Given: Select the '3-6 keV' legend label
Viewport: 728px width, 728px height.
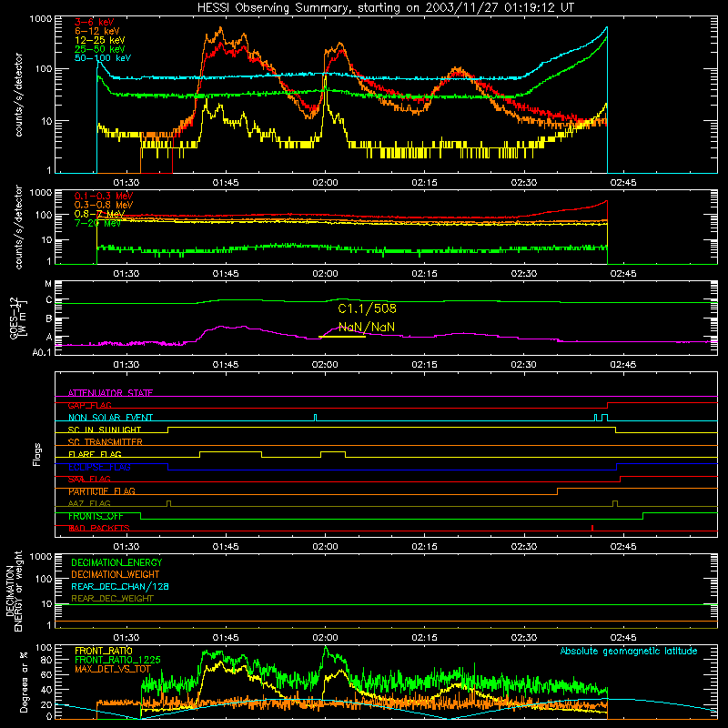Looking at the screenshot, I should (94, 22).
